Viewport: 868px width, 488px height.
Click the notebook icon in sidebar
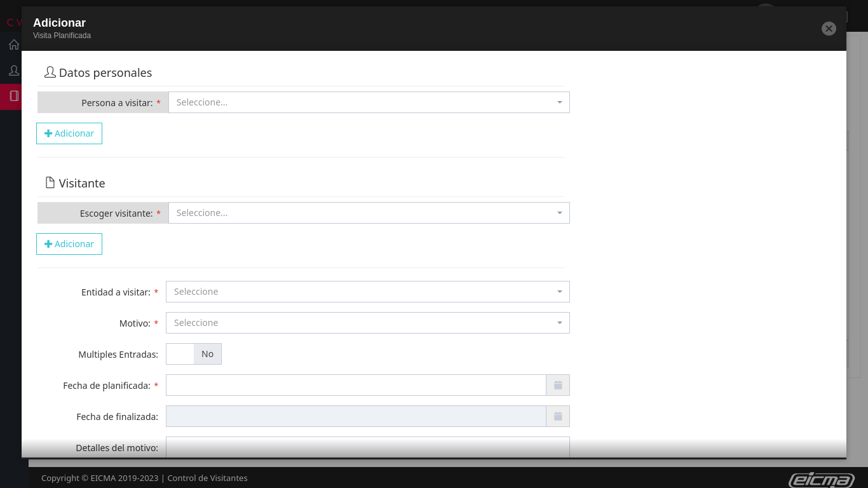(14, 96)
